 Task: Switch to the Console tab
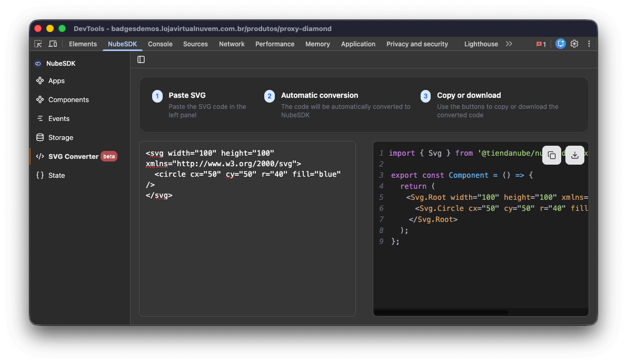tap(160, 44)
